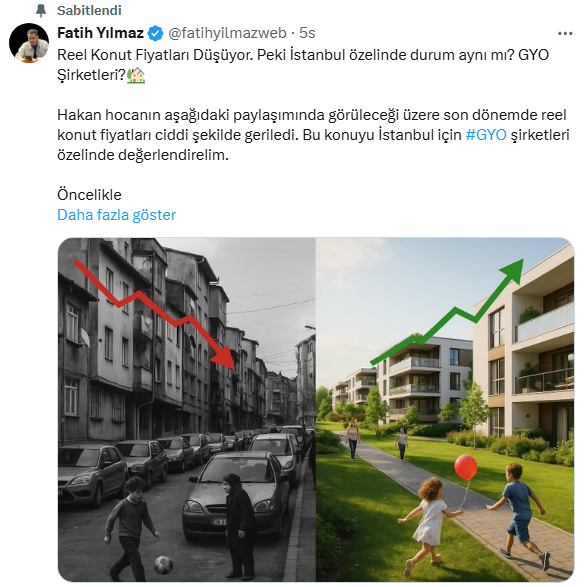The width and height of the screenshot is (584, 587).
Task: Click the paragraph starting Hakan hocanın
Action: [x=313, y=135]
